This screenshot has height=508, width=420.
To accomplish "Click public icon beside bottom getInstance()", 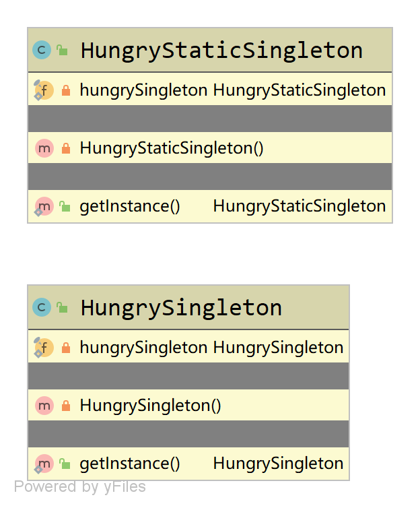I will [65, 464].
